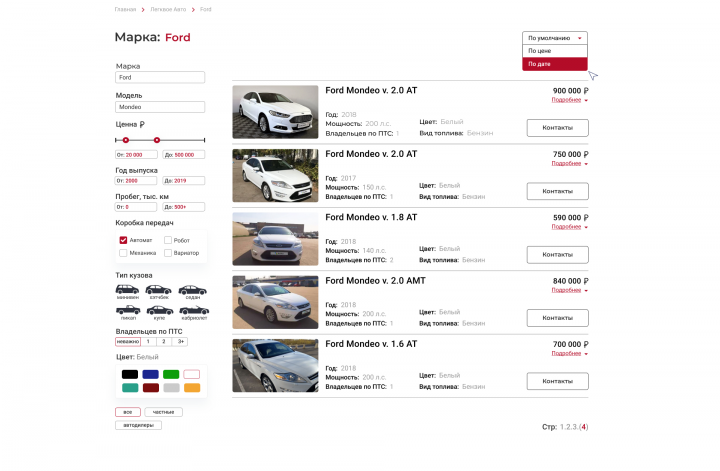Select the пикап body type icon
The width and height of the screenshot is (720, 471).
(x=128, y=310)
